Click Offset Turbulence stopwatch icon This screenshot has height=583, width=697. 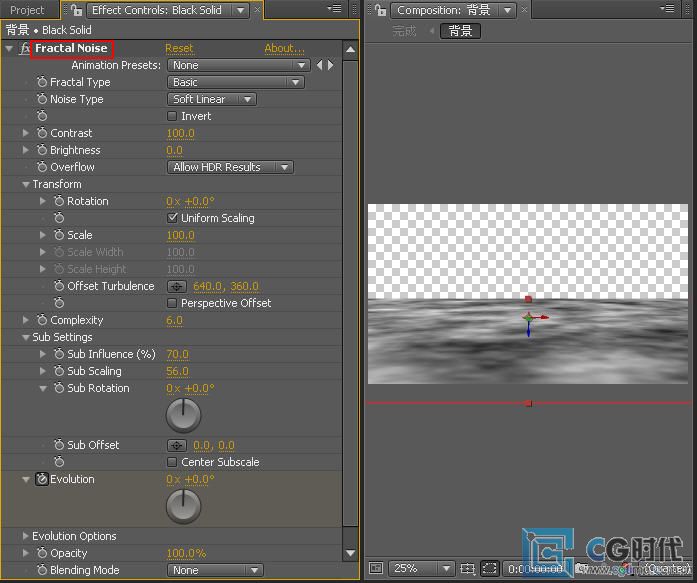[59, 286]
